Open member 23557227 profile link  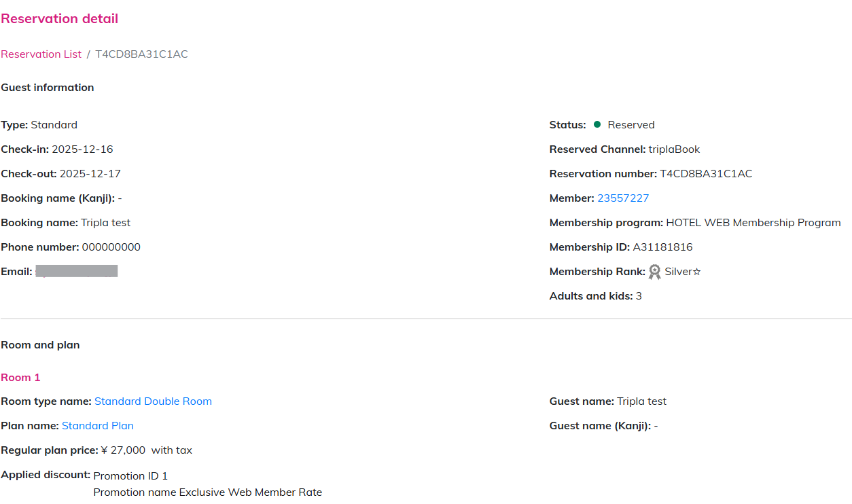(623, 198)
